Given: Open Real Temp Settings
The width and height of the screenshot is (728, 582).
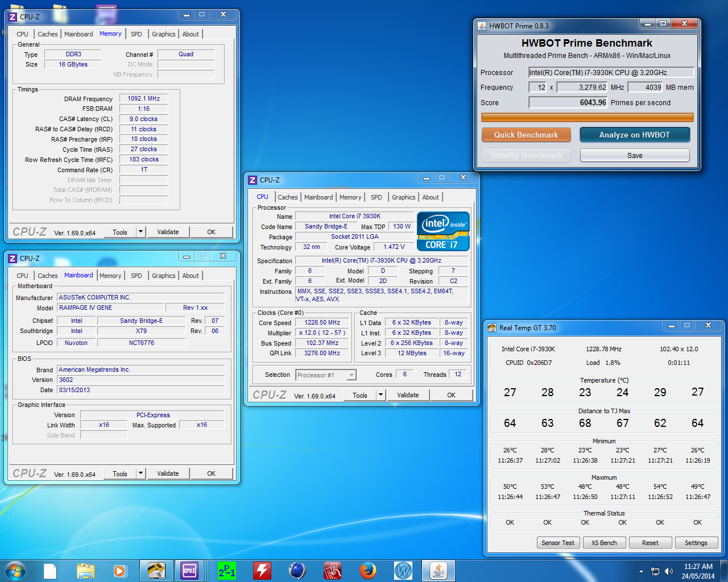Looking at the screenshot, I should click(696, 543).
